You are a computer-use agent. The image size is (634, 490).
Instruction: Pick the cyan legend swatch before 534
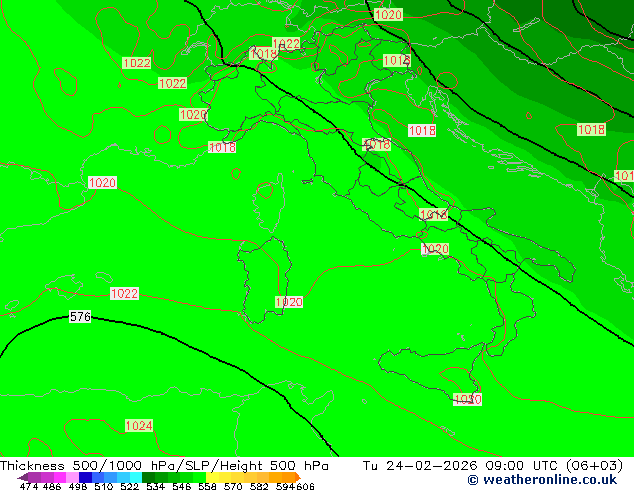(136, 477)
